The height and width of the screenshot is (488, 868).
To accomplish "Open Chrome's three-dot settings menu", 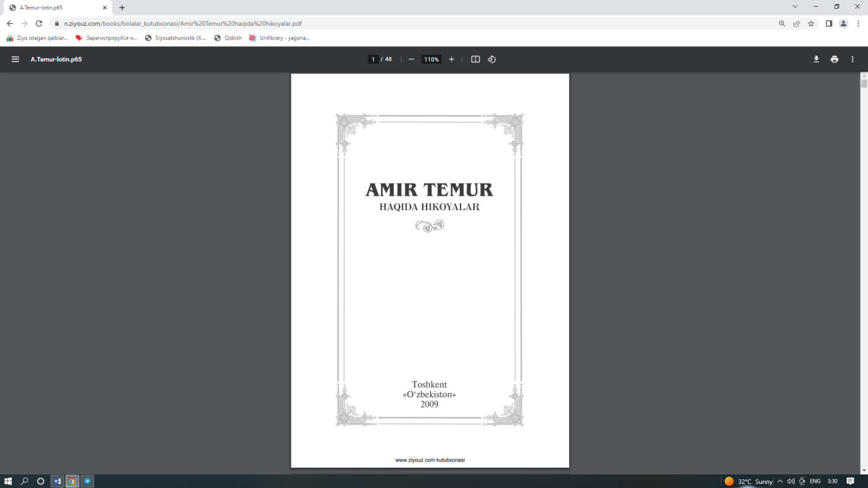I will (859, 22).
